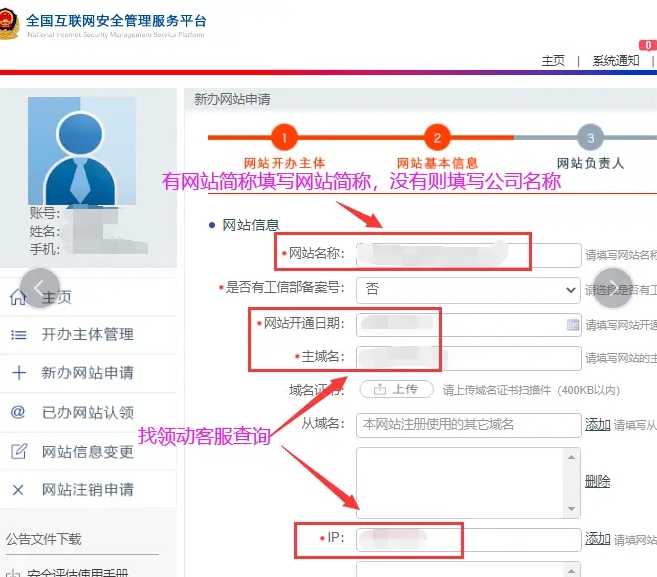
Task: Click the edit icon beside 网站信息变更
Action: coord(19,451)
